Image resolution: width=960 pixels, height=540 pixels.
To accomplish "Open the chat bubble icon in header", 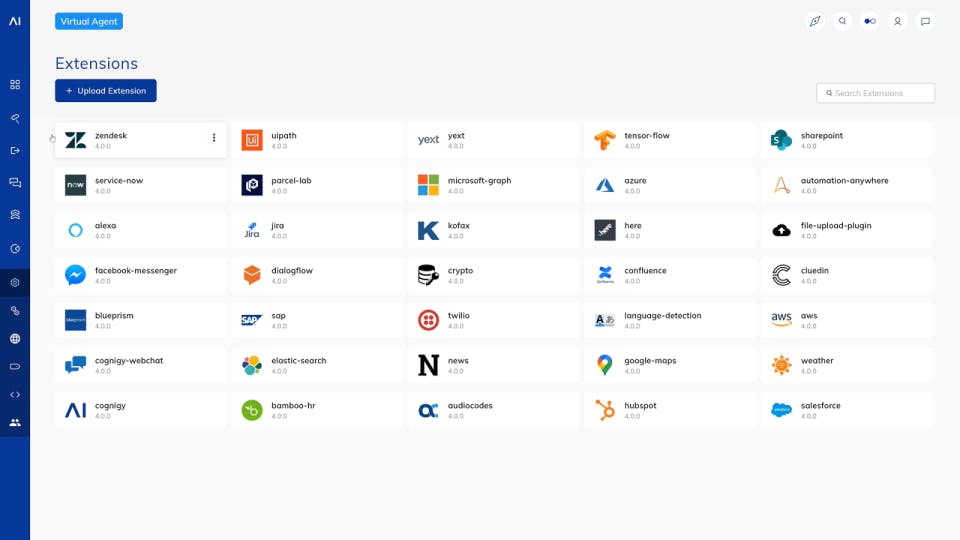I will tap(925, 21).
